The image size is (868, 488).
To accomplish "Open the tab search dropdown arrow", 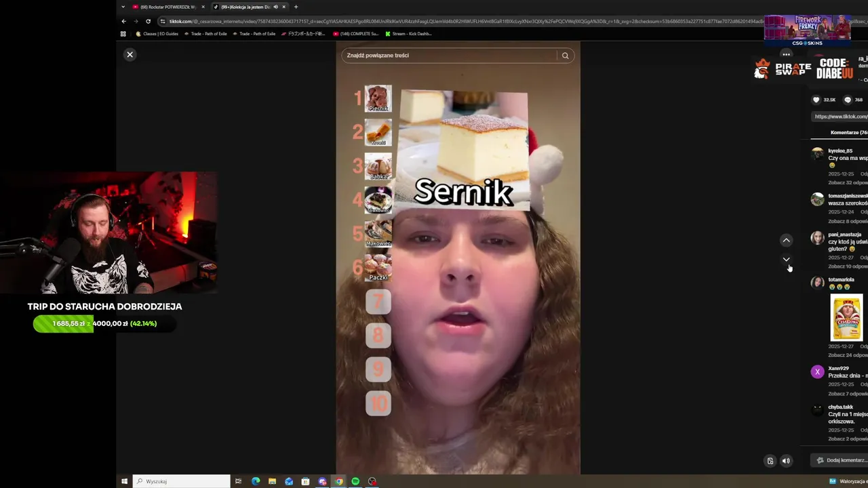I will [x=123, y=7].
